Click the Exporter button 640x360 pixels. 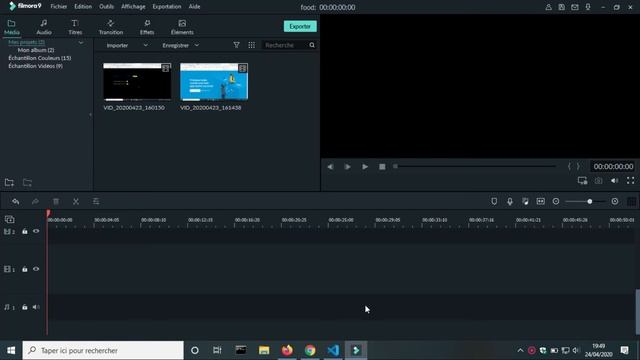[300, 26]
